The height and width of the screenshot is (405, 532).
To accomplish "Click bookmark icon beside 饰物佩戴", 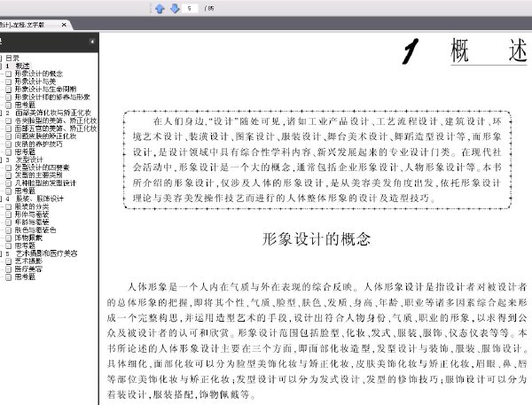I will (x=9, y=238).
